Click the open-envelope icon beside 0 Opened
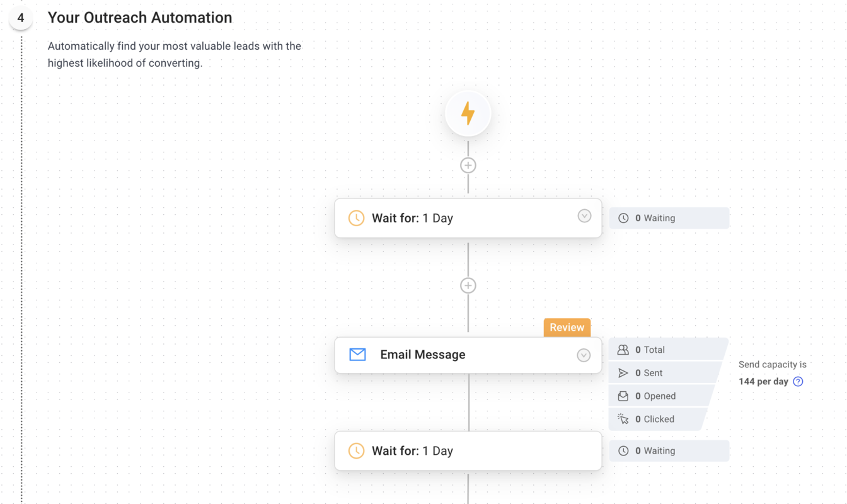The height and width of the screenshot is (504, 847). coord(623,396)
